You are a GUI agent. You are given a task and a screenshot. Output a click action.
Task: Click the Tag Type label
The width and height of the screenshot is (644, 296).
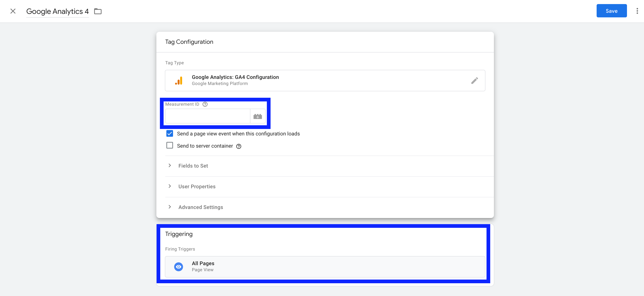(x=175, y=63)
